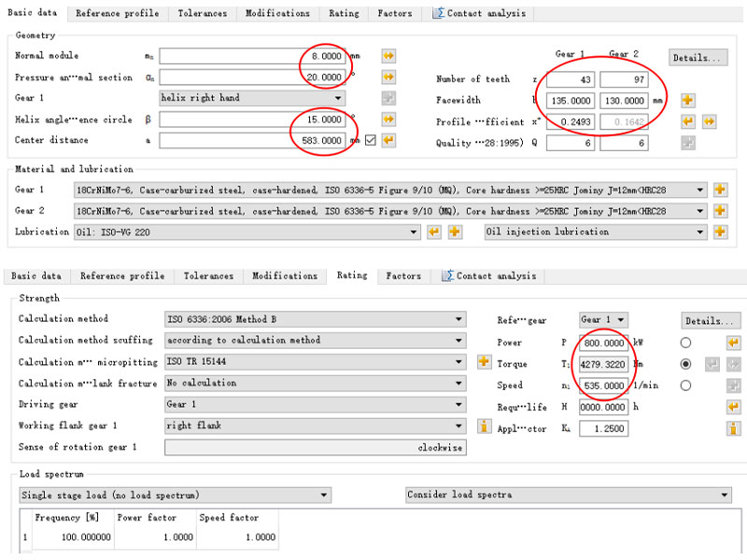Click the plus icon next to Calculation micropitting
747x560 pixels.
[x=484, y=361]
